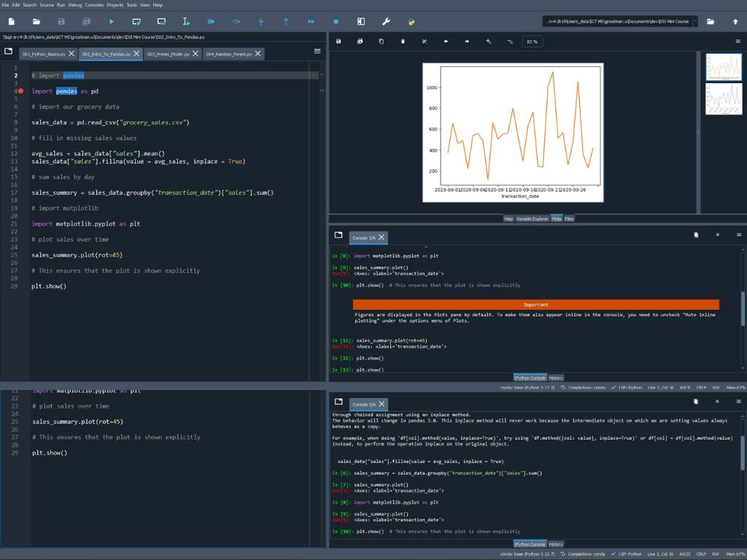Remove all plots in the Plots pane
The image size is (747, 560).
425,42
